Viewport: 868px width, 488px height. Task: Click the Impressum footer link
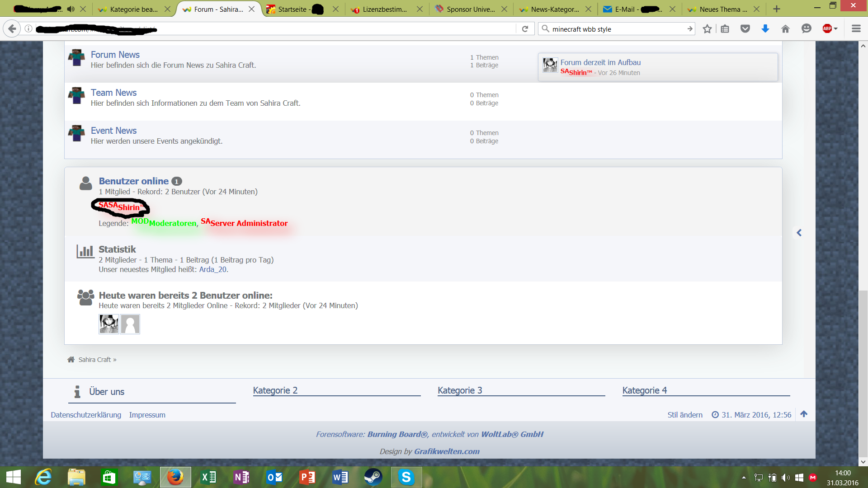tap(147, 415)
